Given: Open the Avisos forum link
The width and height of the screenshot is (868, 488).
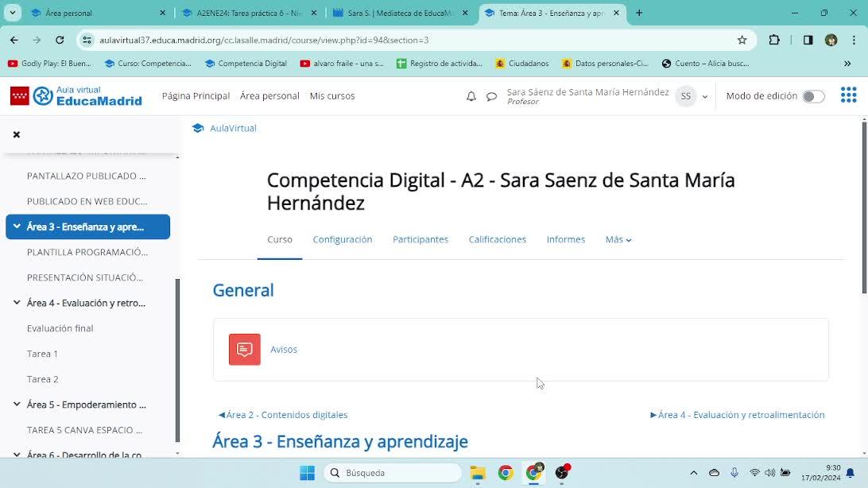Looking at the screenshot, I should click(284, 349).
